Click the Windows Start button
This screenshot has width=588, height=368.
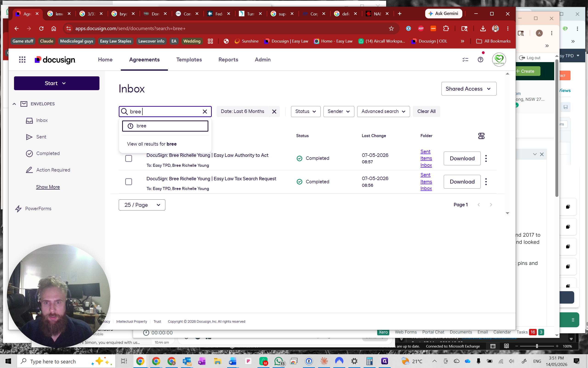pos(8,361)
